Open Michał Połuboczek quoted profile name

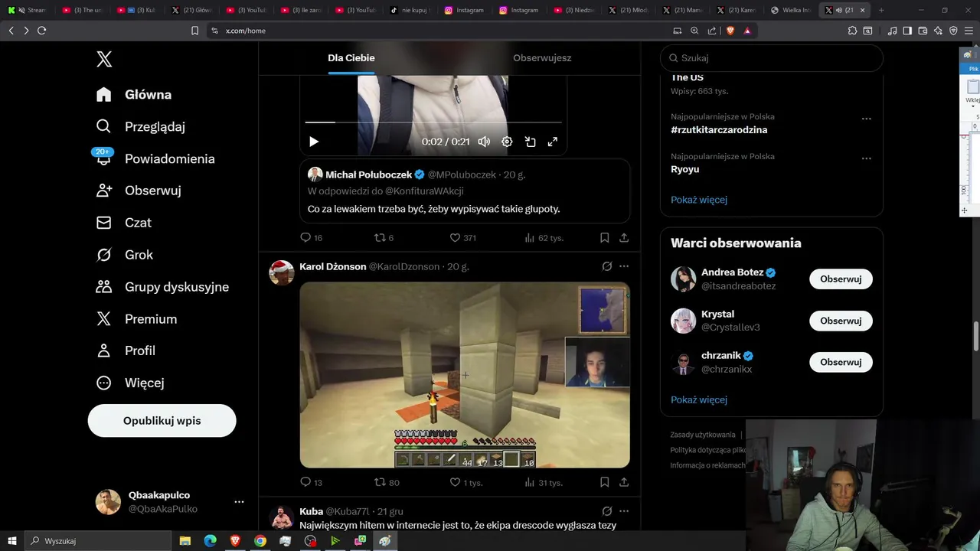point(369,174)
